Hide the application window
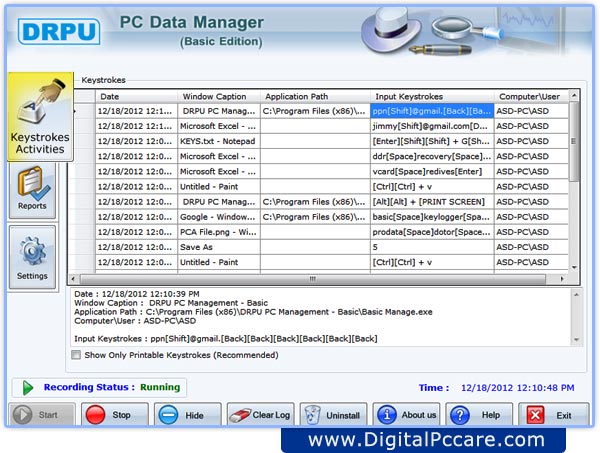 click(188, 415)
